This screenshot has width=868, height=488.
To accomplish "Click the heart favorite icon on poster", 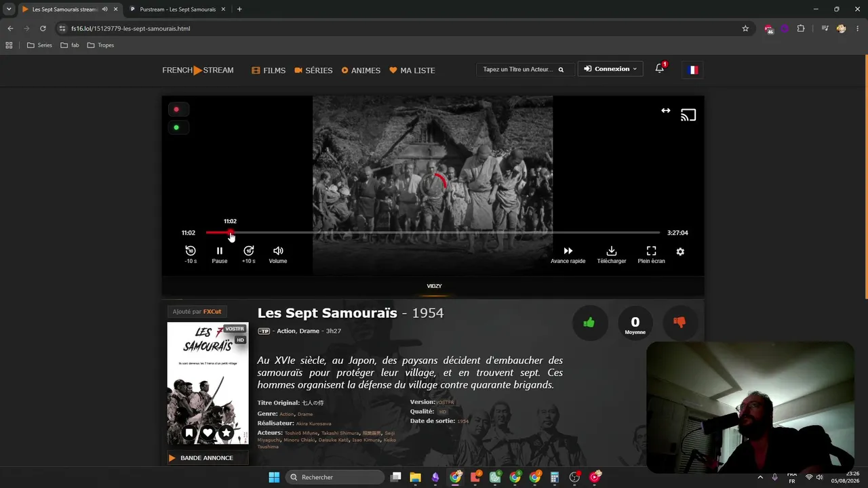I will coord(208,433).
